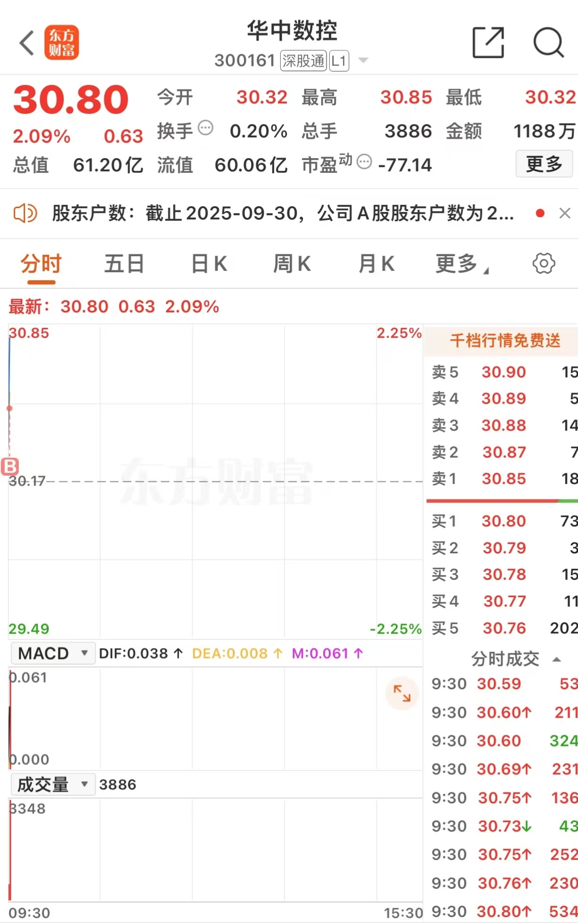Tap the 30.69↑ trade tick row
578x924 pixels.
pyautogui.click(x=502, y=769)
